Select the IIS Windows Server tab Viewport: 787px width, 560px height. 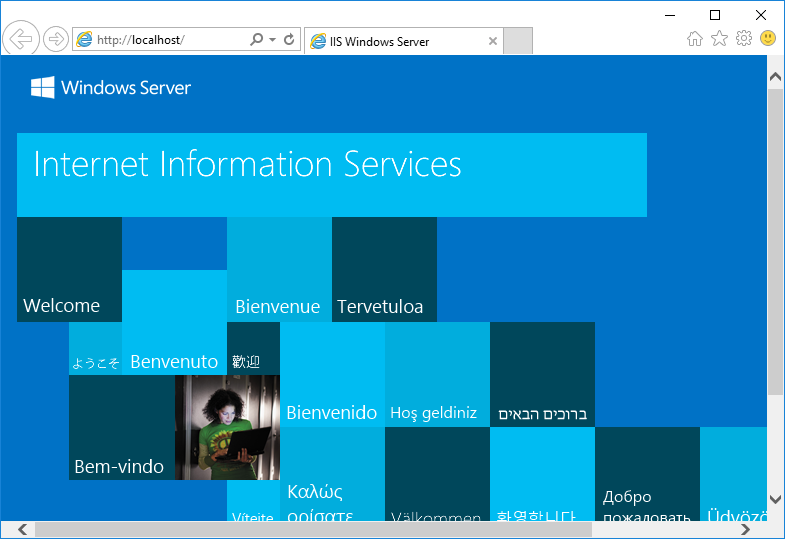404,41
